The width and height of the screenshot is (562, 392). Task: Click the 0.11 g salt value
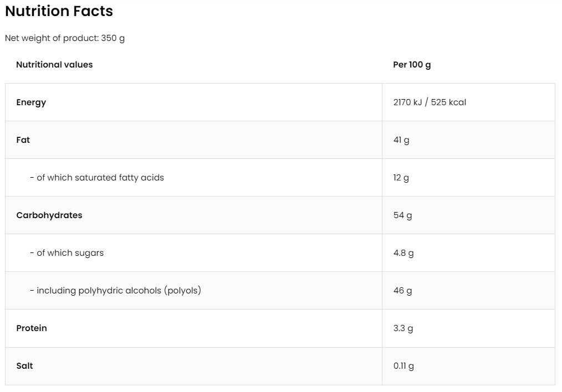[403, 366]
